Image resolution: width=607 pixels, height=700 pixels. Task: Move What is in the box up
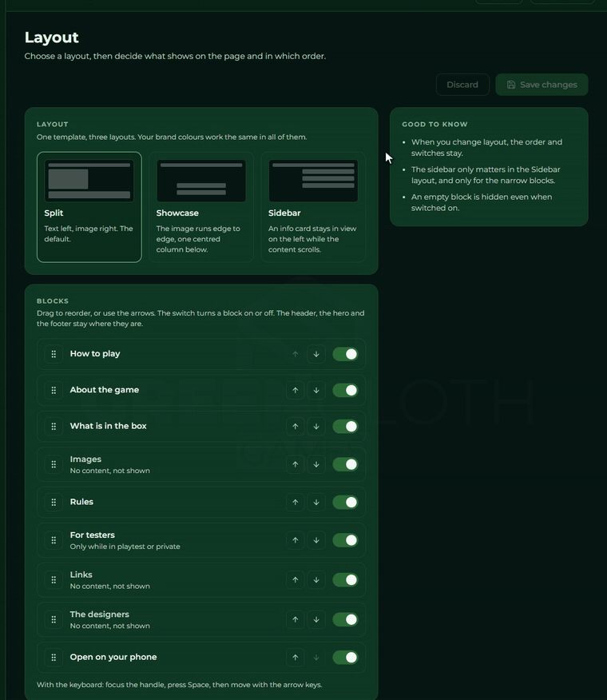point(295,427)
